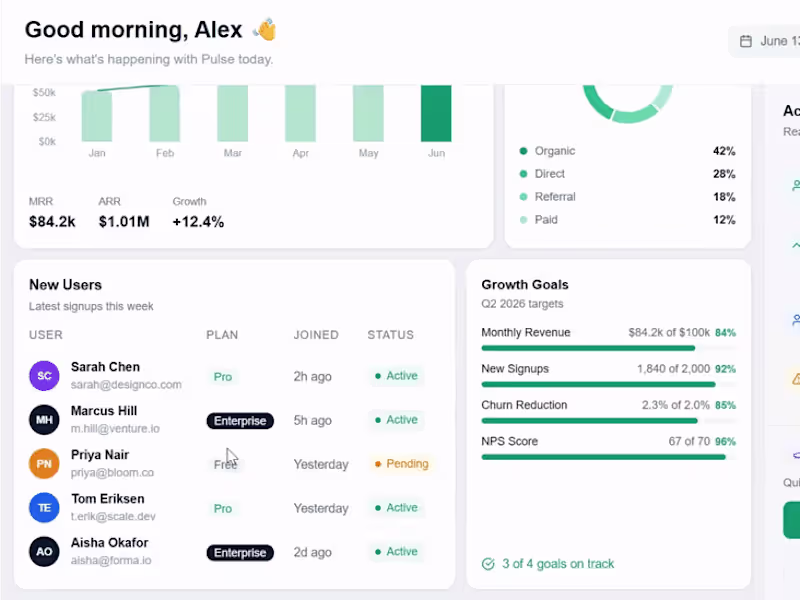The image size is (800, 600).
Task: Click the Jun bar in revenue chart
Action: (436, 113)
